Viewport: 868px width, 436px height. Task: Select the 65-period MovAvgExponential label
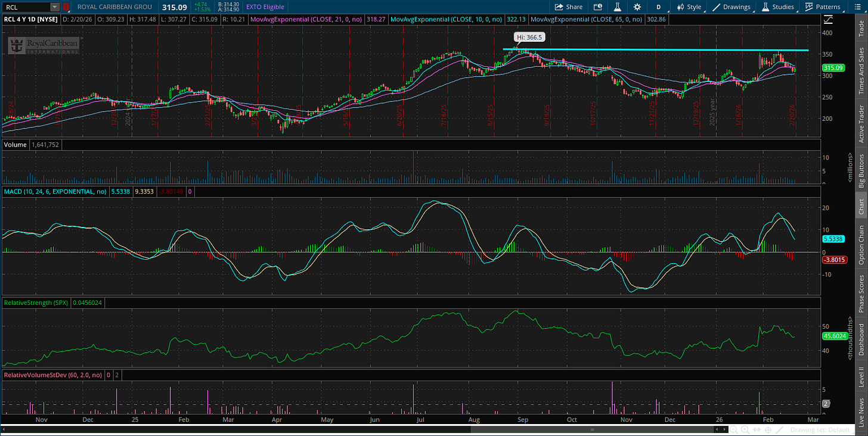coord(586,20)
